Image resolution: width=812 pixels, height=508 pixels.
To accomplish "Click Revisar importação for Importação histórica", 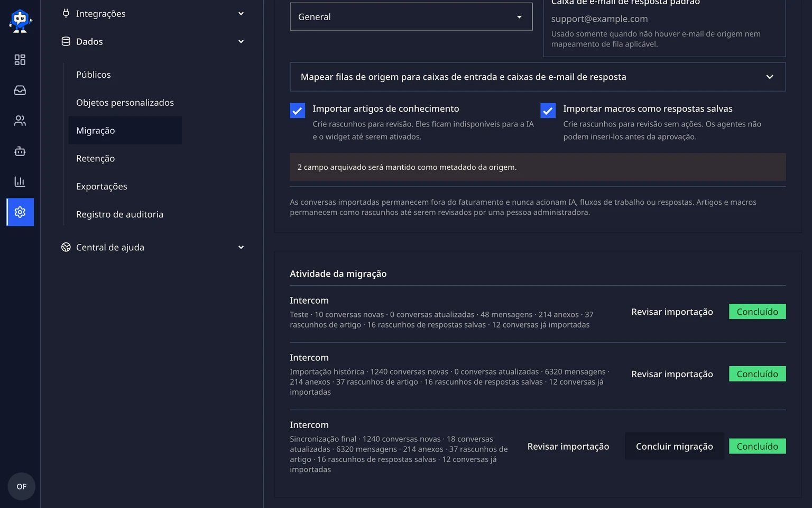I will pos(672,374).
